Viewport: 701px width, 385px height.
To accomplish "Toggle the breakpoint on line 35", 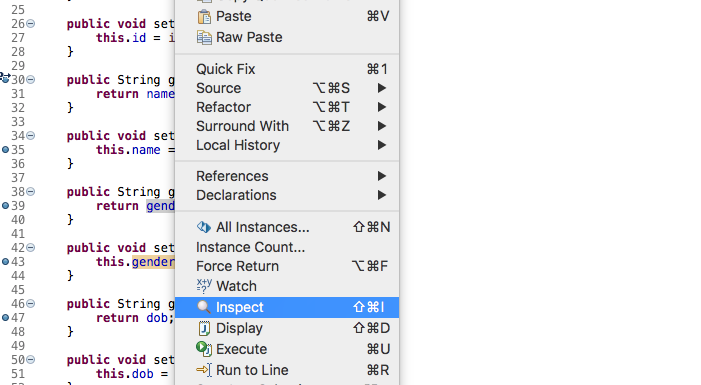I will [5, 150].
